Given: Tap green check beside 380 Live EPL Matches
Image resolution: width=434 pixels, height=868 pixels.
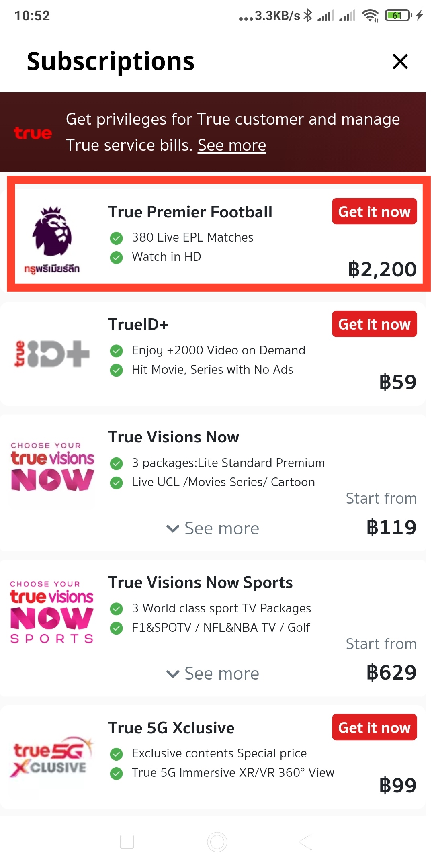Looking at the screenshot, I should coord(117,238).
